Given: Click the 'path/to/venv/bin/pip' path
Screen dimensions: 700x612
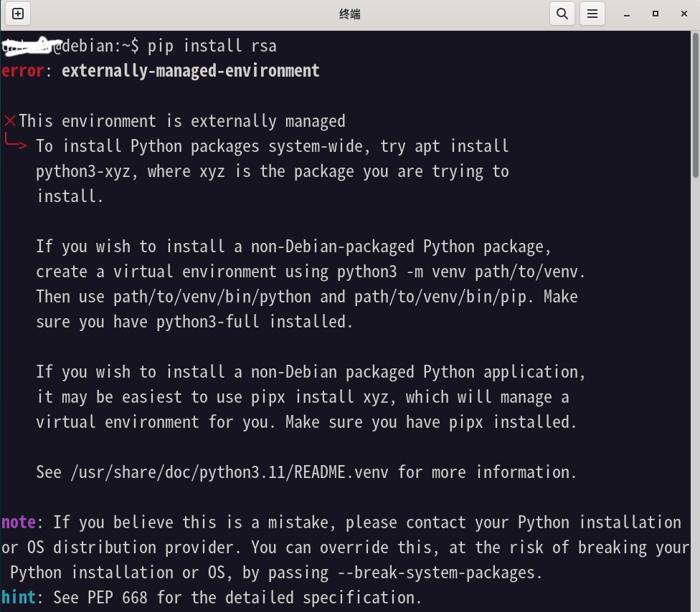Looking at the screenshot, I should [x=440, y=297].
